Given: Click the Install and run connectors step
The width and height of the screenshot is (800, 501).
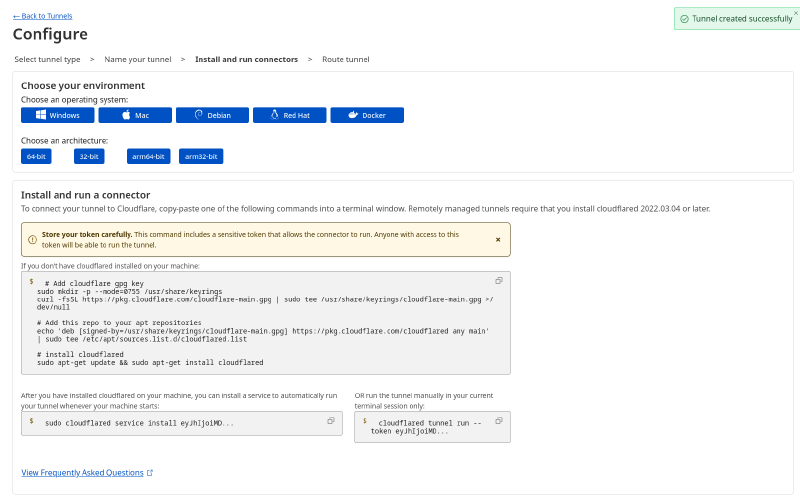Looking at the screenshot, I should point(246,59).
